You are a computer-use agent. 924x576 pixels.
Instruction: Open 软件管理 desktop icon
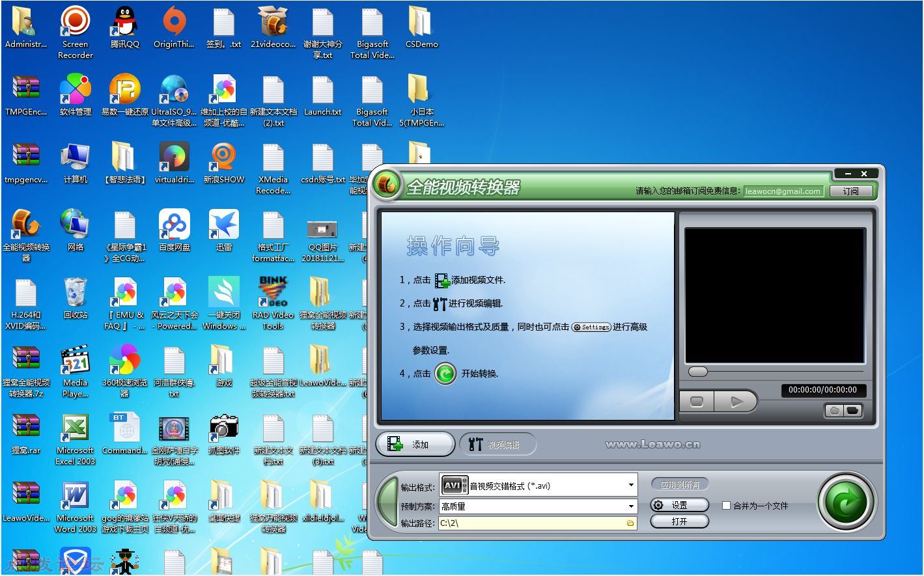[x=76, y=95]
